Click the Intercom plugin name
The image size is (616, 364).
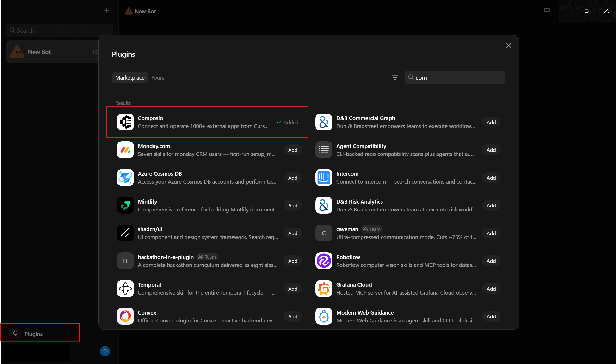pyautogui.click(x=347, y=174)
